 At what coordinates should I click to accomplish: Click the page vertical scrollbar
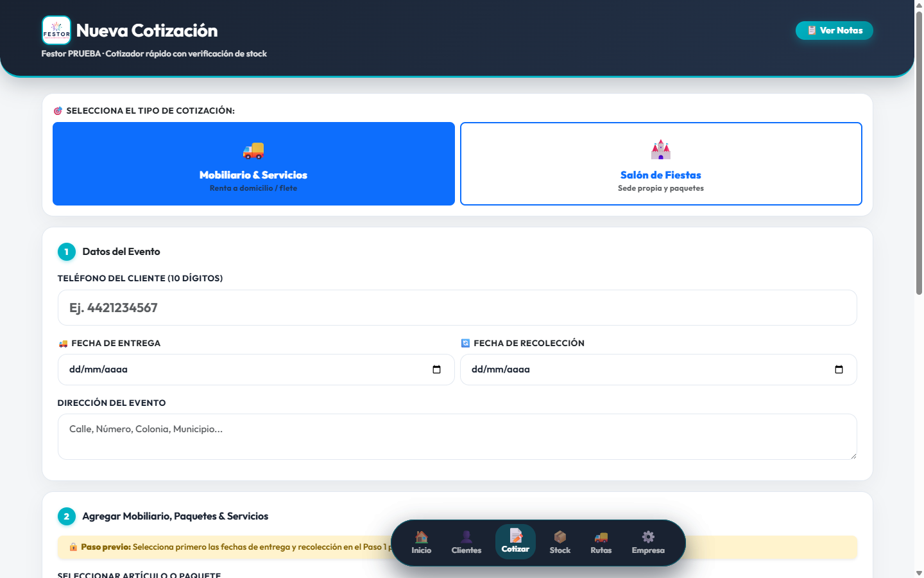(x=919, y=154)
